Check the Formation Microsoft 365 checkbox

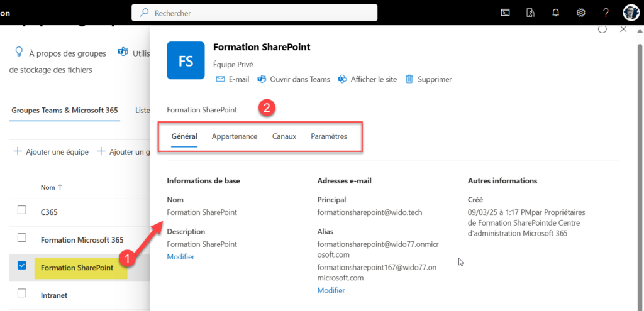click(22, 237)
